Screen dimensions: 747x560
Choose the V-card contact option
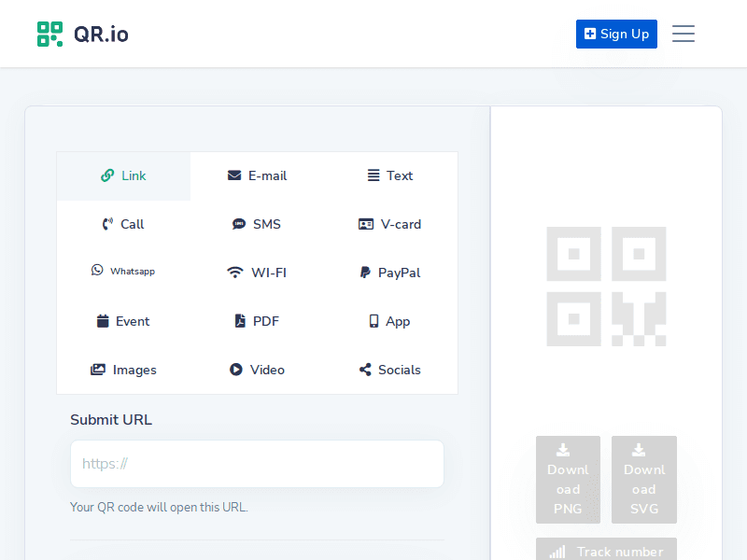(390, 224)
